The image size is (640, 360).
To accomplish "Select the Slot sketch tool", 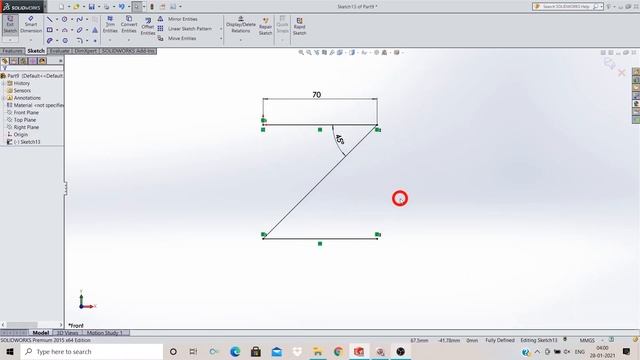I will (x=50, y=40).
